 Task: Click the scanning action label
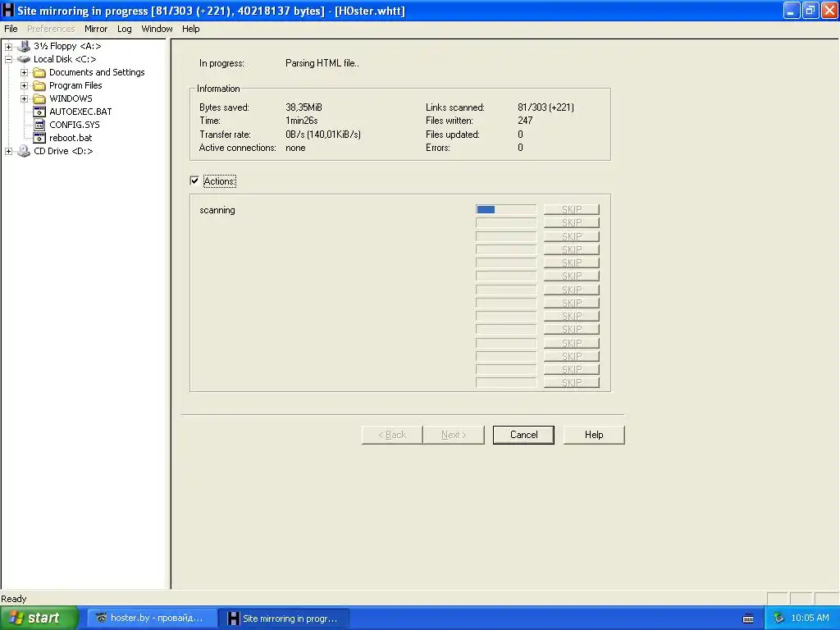[217, 210]
